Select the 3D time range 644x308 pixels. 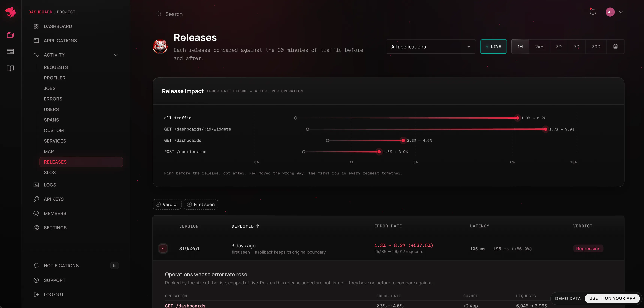point(558,47)
